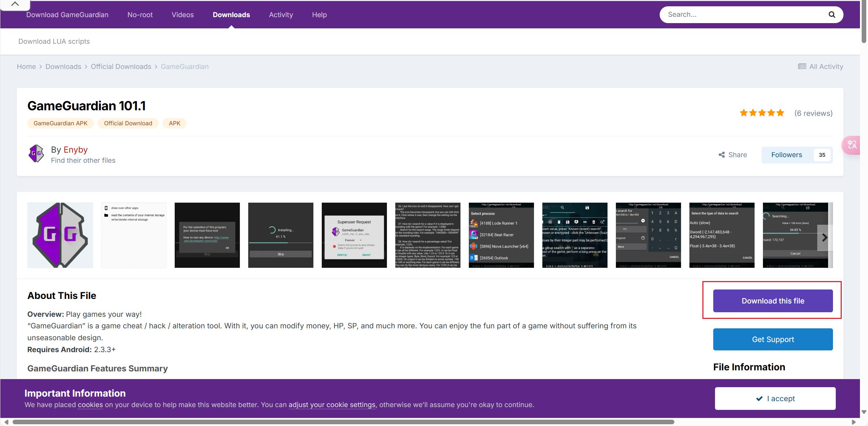Image resolution: width=868 pixels, height=426 pixels.
Task: Click Download this file button
Action: (x=773, y=301)
